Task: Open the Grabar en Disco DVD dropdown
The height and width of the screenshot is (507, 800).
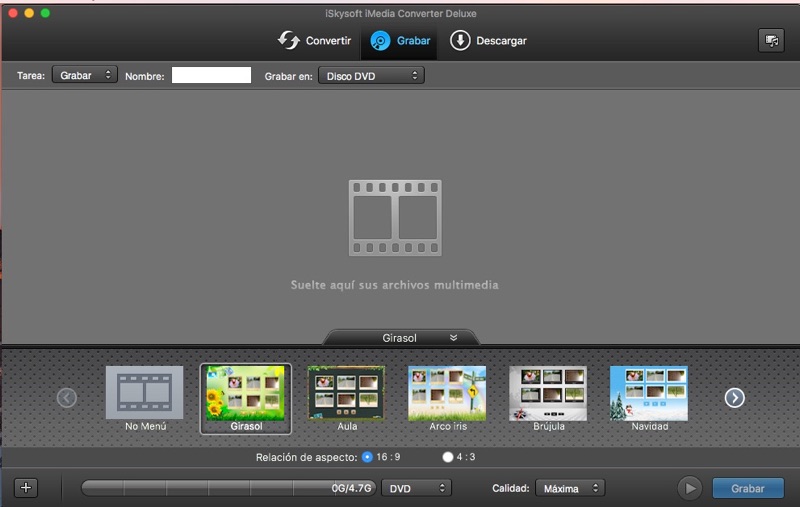Action: tap(371, 75)
